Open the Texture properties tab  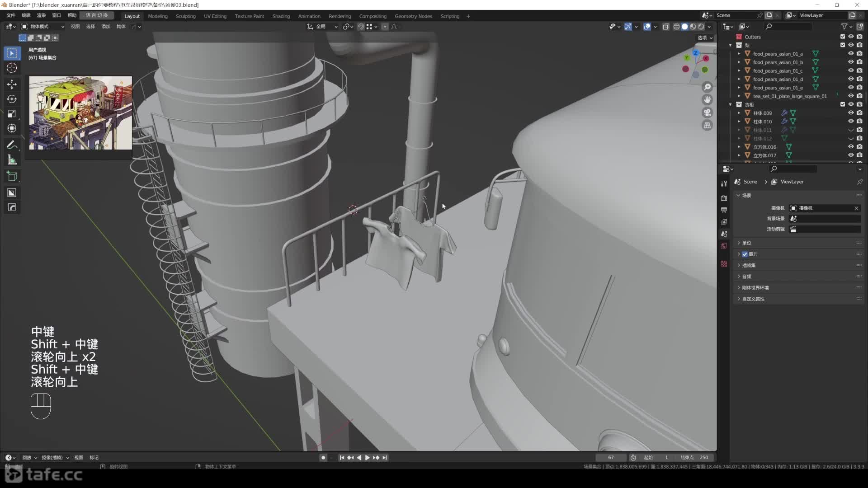(x=724, y=264)
